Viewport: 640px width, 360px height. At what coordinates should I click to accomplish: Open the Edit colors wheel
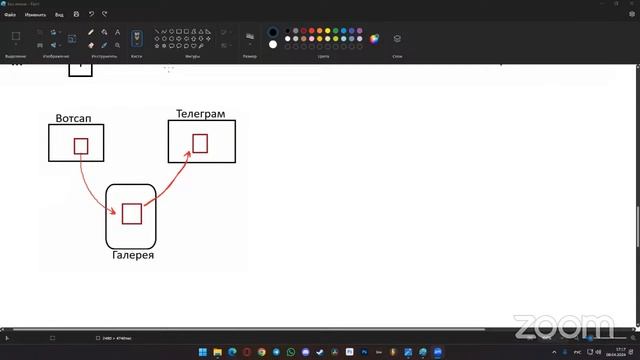tap(374, 39)
